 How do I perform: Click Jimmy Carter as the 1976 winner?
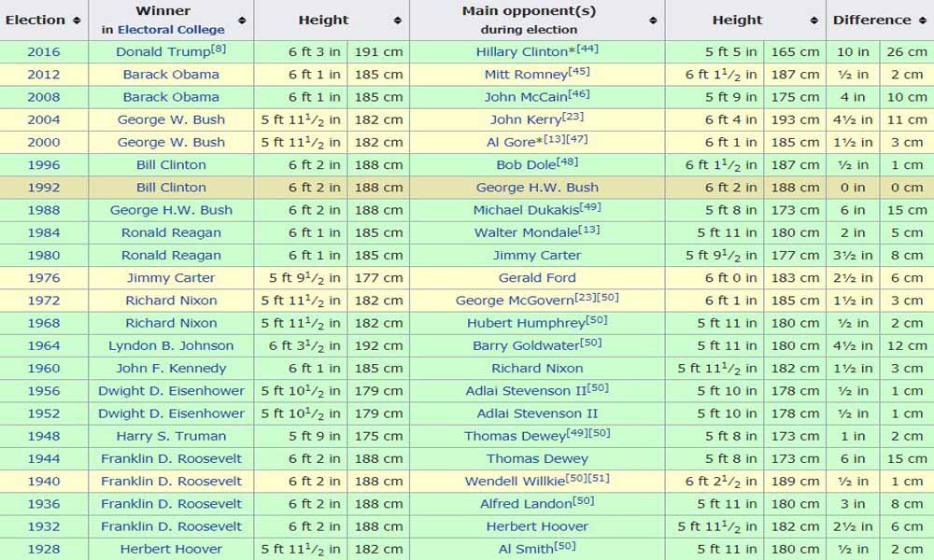click(171, 278)
